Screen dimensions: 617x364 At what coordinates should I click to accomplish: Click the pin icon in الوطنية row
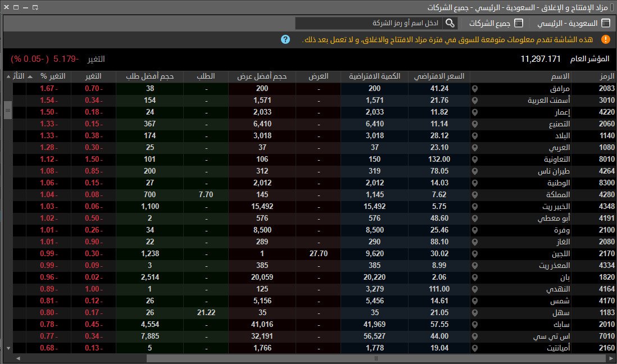pos(475,183)
